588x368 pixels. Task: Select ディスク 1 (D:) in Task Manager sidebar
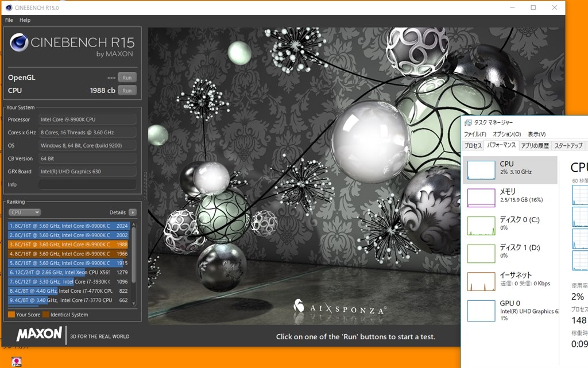click(x=510, y=253)
